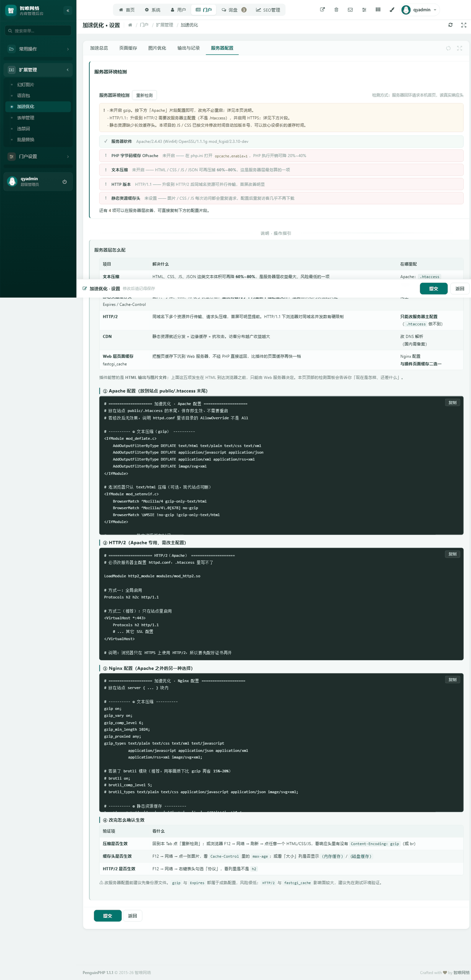
Task: Click the home icon in the breadcrumb
Action: tap(130, 25)
